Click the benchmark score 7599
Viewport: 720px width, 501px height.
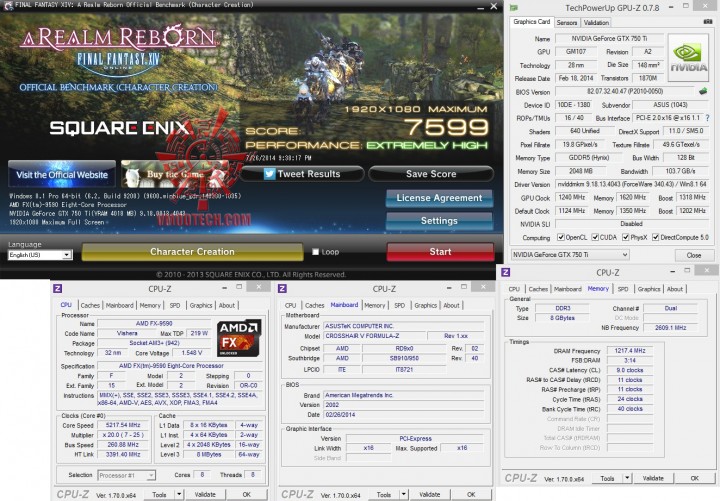tap(447, 128)
